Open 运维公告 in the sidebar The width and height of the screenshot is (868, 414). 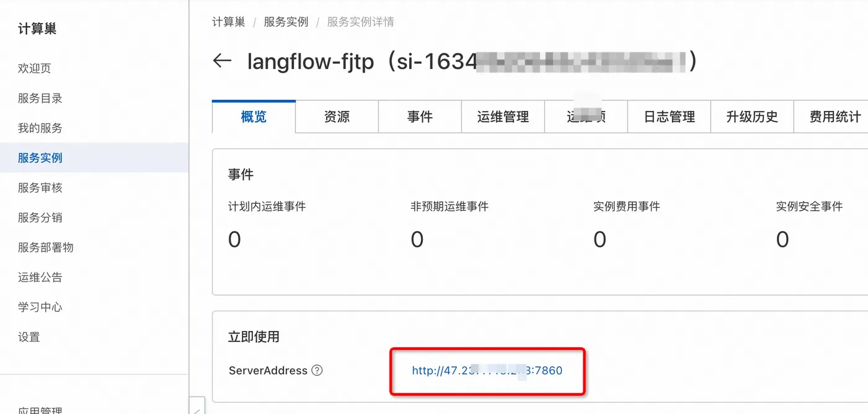pyautogui.click(x=40, y=276)
